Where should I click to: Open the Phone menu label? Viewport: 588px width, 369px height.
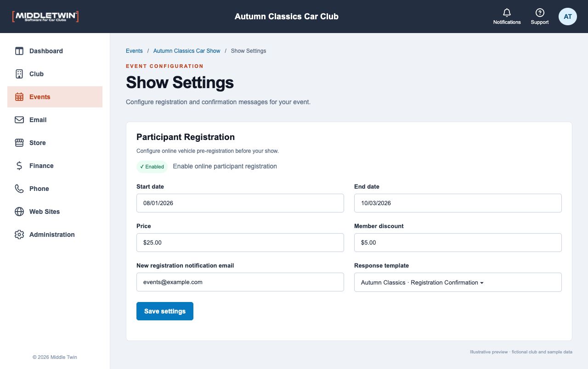coord(39,189)
